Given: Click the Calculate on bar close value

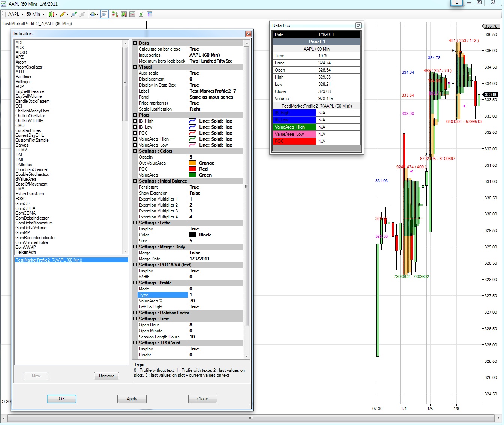Looking at the screenshot, I should 216,49.
